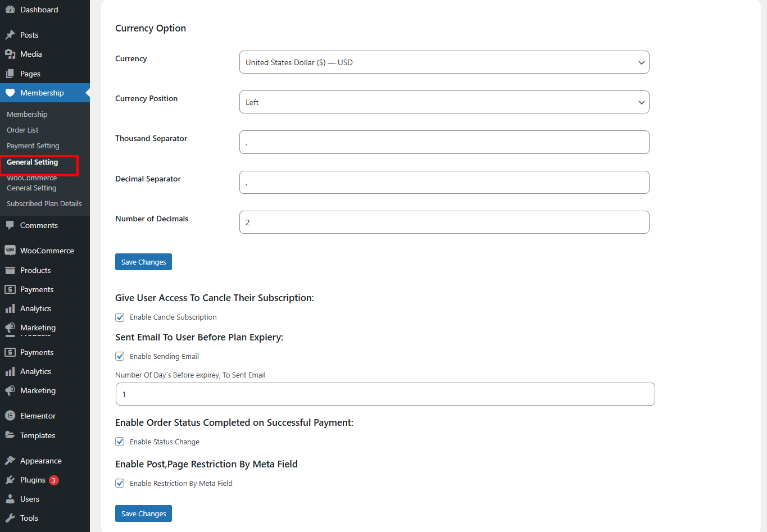Click the Posts pushpin icon
767x532 pixels.
[x=10, y=35]
